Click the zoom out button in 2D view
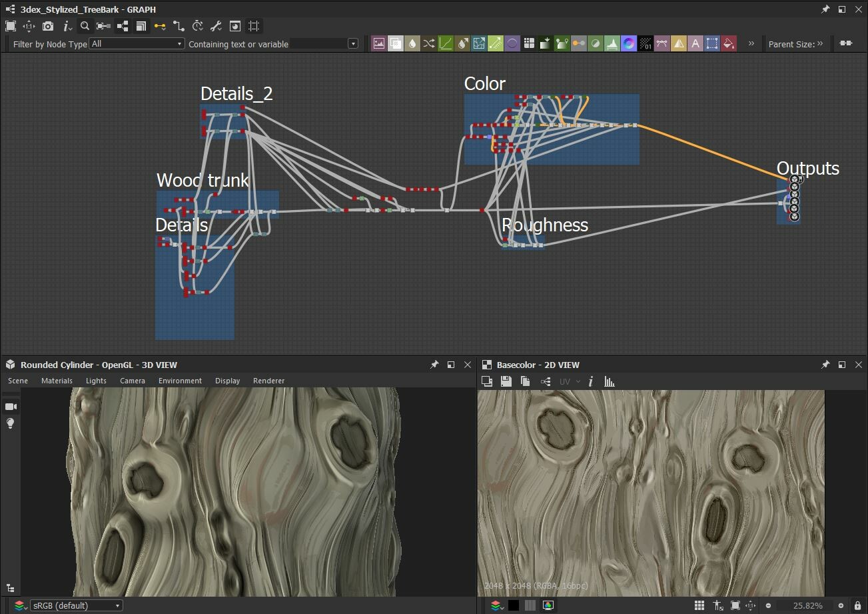Viewport: 868px width, 614px height. click(x=767, y=605)
